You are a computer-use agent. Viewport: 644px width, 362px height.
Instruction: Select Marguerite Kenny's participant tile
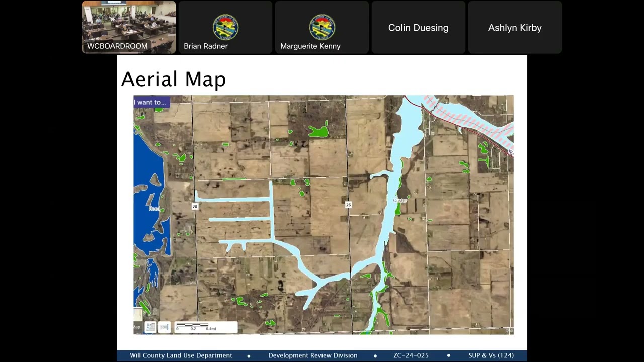pyautogui.click(x=322, y=27)
